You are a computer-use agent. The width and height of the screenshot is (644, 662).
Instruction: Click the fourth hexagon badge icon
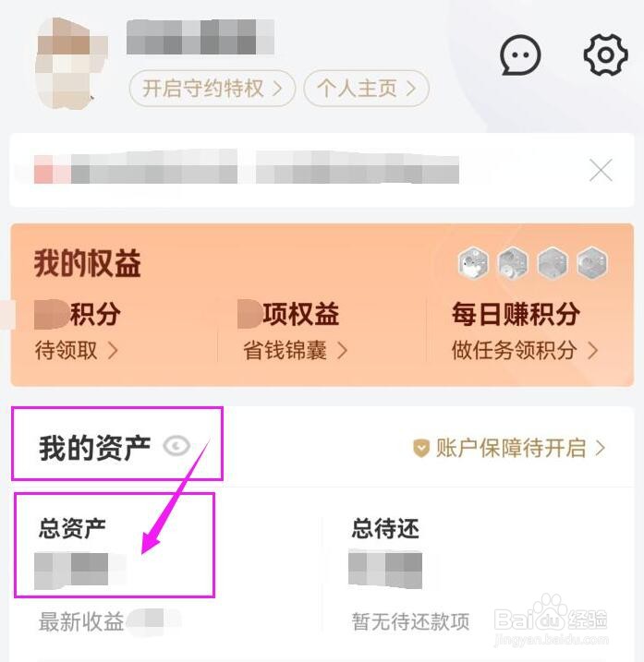point(591,263)
